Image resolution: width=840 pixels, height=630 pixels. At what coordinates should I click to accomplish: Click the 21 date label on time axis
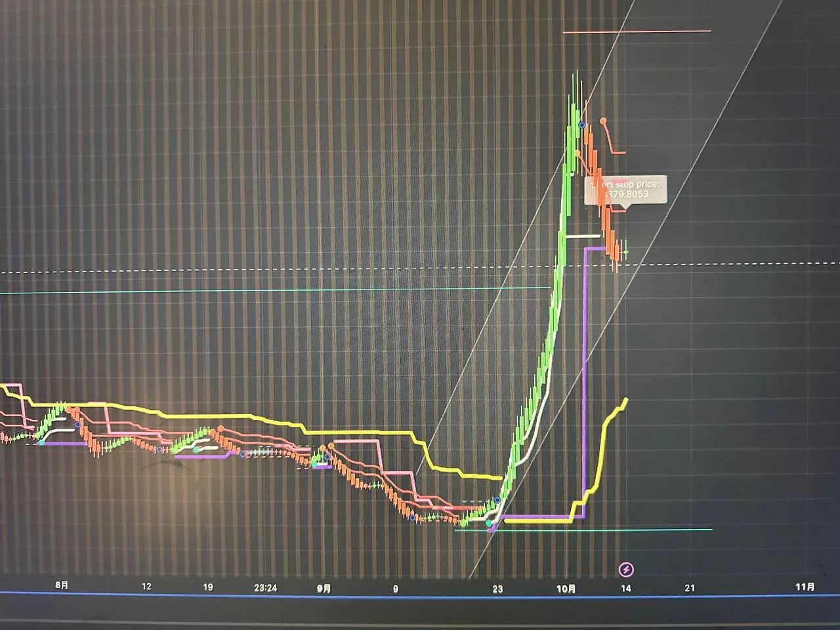[x=690, y=588]
